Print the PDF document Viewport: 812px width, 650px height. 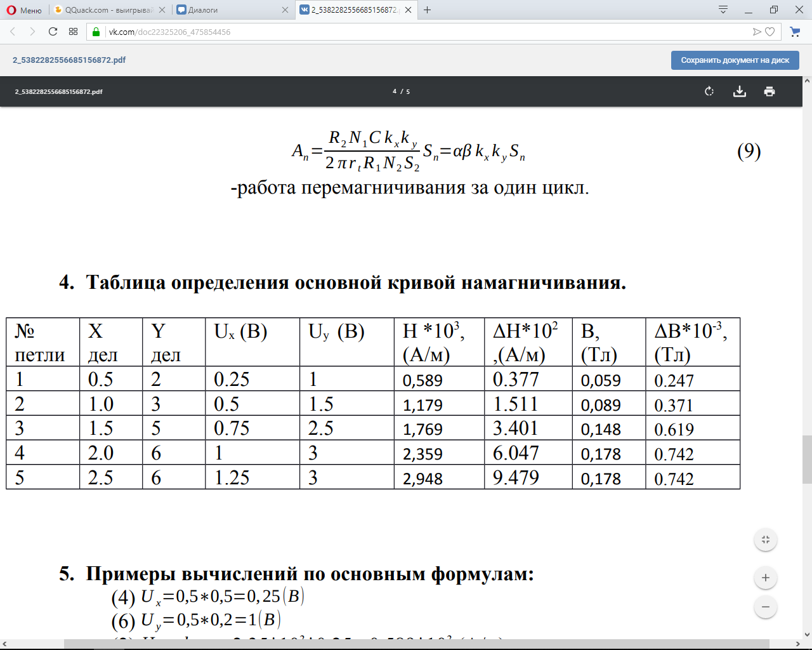[769, 91]
